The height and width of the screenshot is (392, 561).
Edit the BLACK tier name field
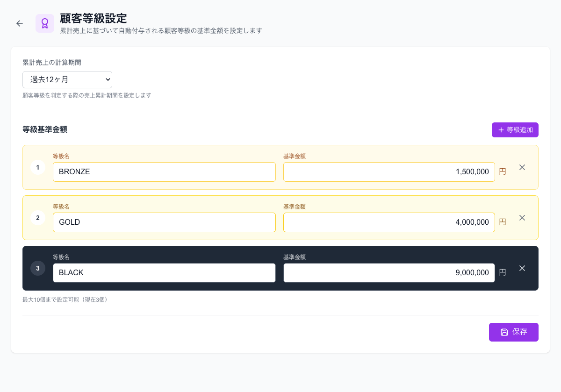pos(164,273)
